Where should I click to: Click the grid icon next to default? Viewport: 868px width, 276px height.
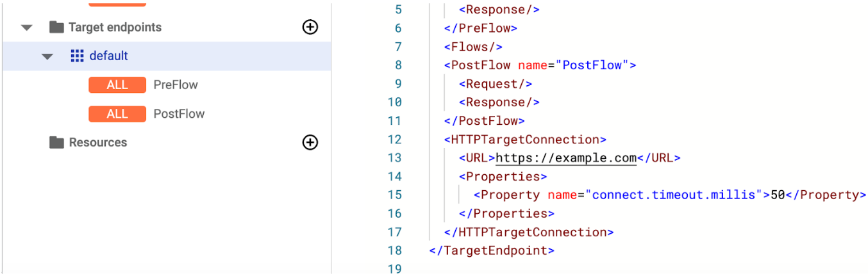tap(77, 56)
